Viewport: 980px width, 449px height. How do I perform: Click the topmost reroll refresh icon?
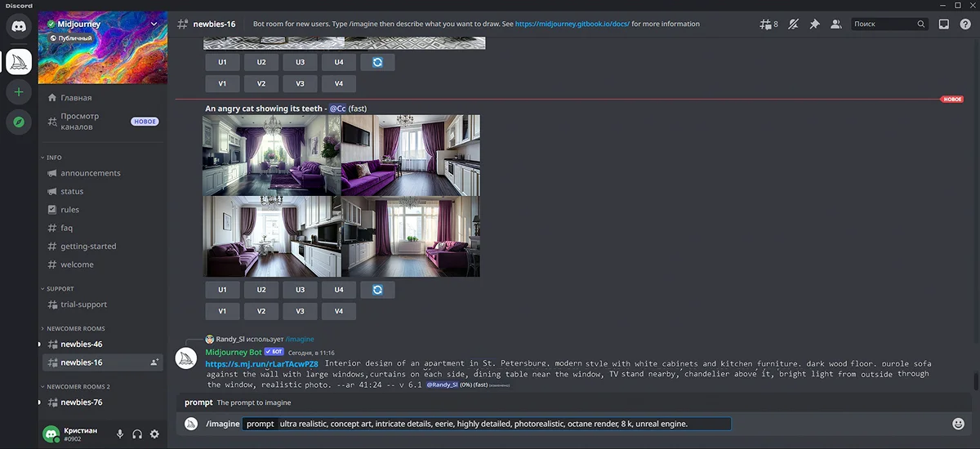pos(378,62)
